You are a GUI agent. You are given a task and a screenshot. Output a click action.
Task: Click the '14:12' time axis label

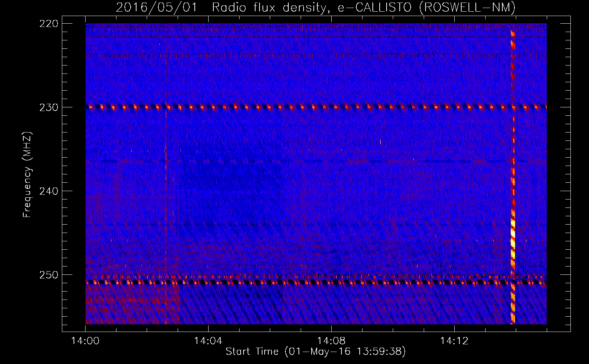(x=454, y=341)
